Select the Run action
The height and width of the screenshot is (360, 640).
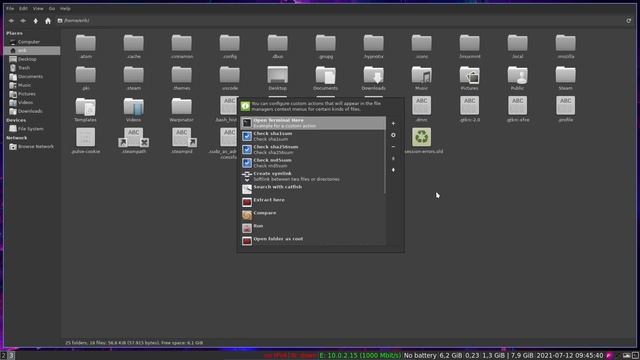click(313, 228)
